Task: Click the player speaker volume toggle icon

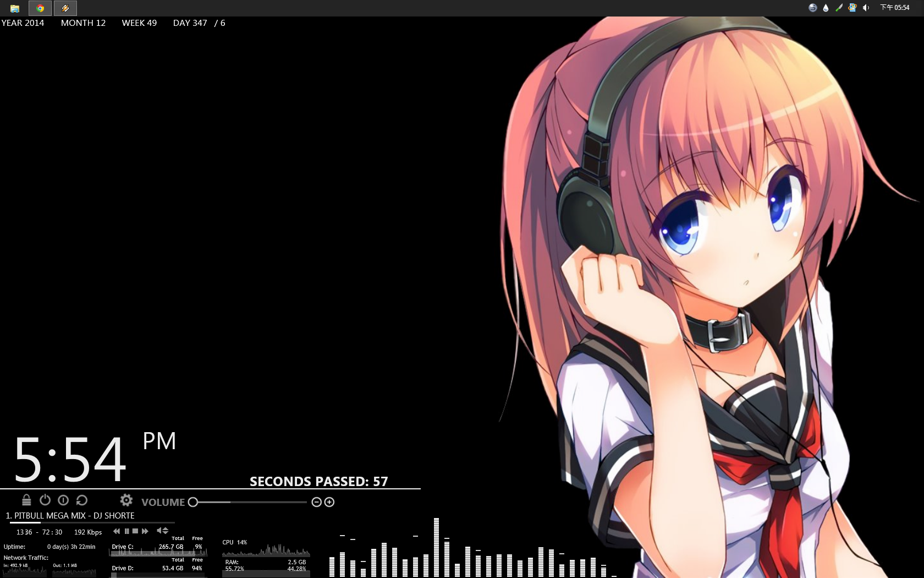Action: click(x=159, y=531)
